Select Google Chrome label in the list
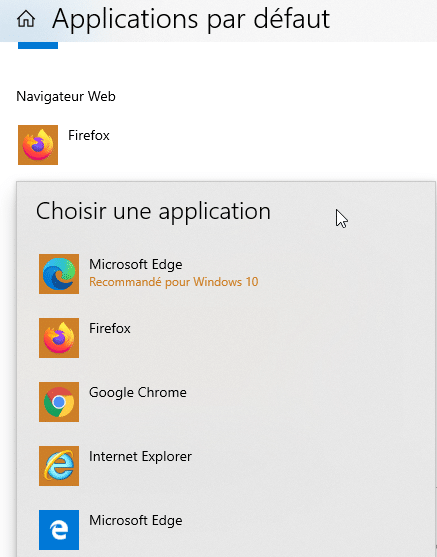Screen dimensions: 437x557 [x=137, y=393]
